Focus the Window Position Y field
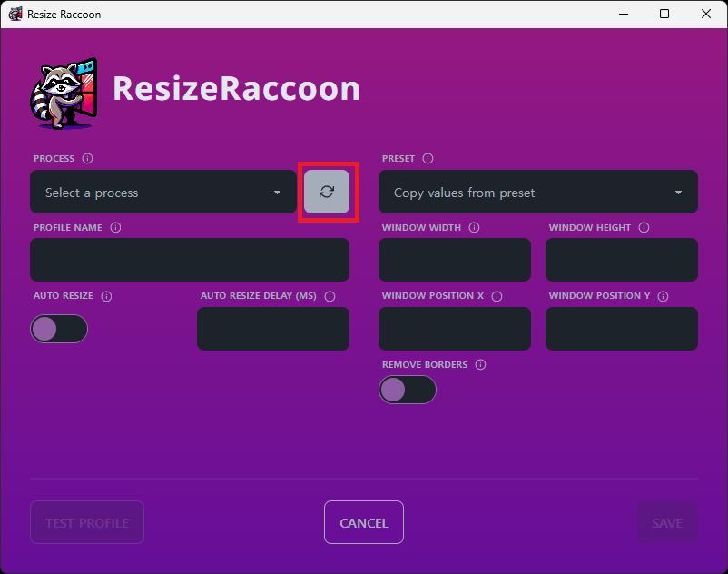 pyautogui.click(x=622, y=329)
